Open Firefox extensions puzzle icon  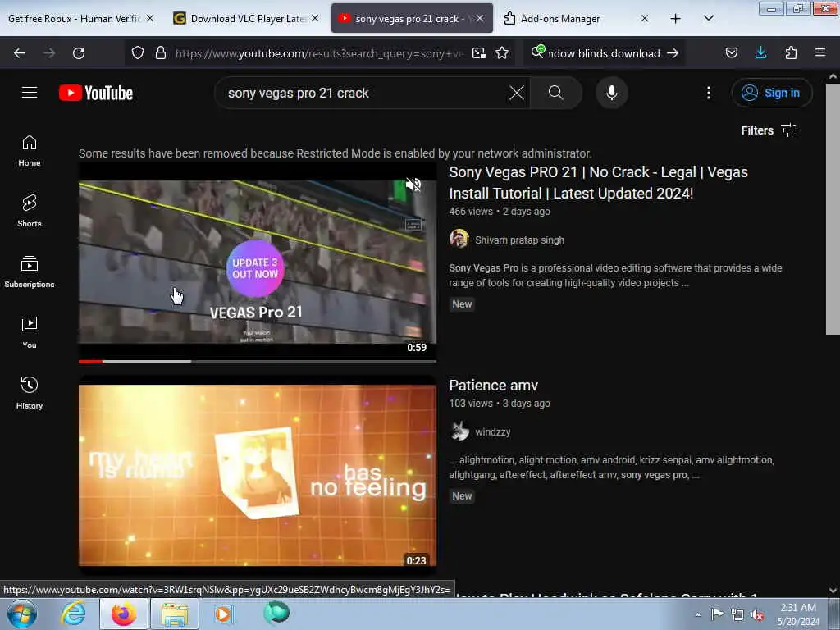tap(791, 53)
